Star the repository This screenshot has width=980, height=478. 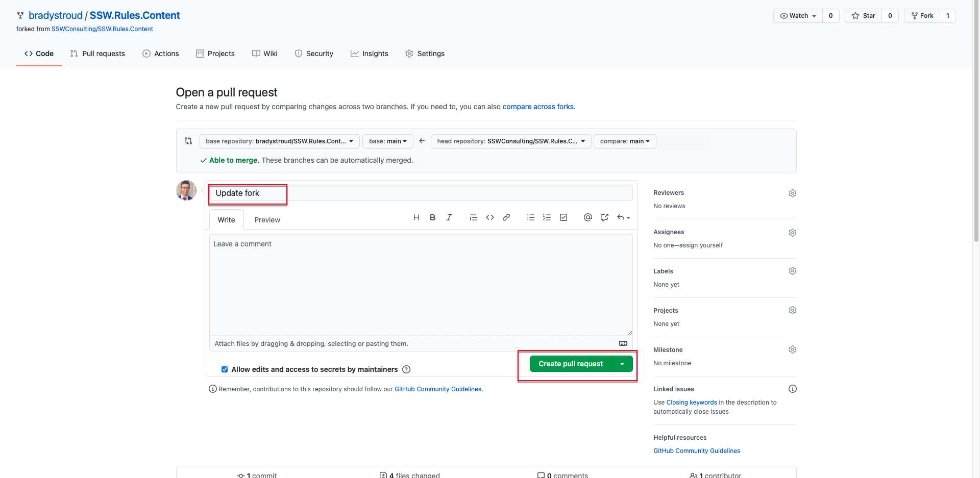click(x=864, y=16)
